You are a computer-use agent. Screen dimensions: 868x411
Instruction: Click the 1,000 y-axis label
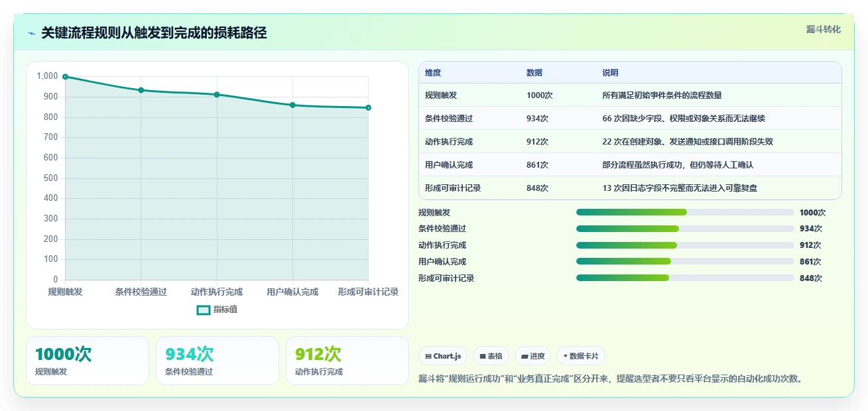click(47, 76)
